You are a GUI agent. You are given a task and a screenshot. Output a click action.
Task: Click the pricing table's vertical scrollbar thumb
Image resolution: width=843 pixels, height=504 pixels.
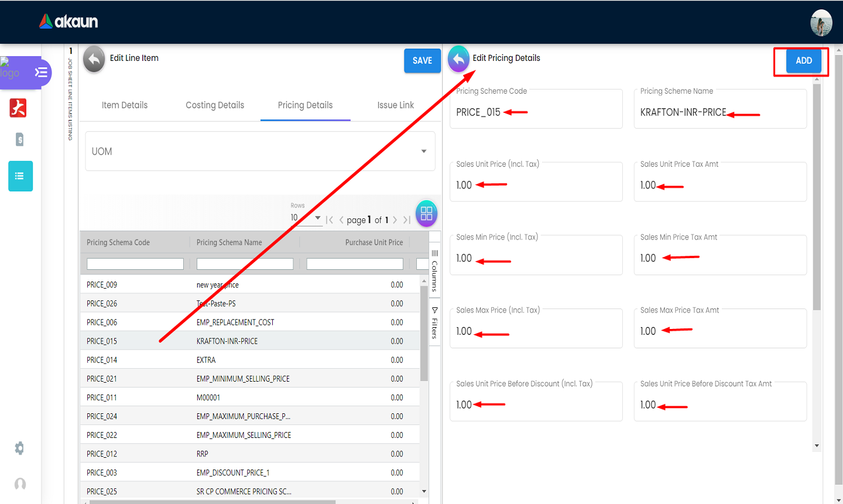(424, 334)
